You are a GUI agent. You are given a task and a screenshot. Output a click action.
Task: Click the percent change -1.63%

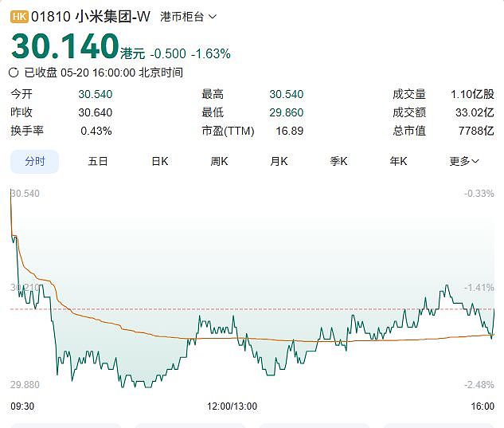coord(211,53)
